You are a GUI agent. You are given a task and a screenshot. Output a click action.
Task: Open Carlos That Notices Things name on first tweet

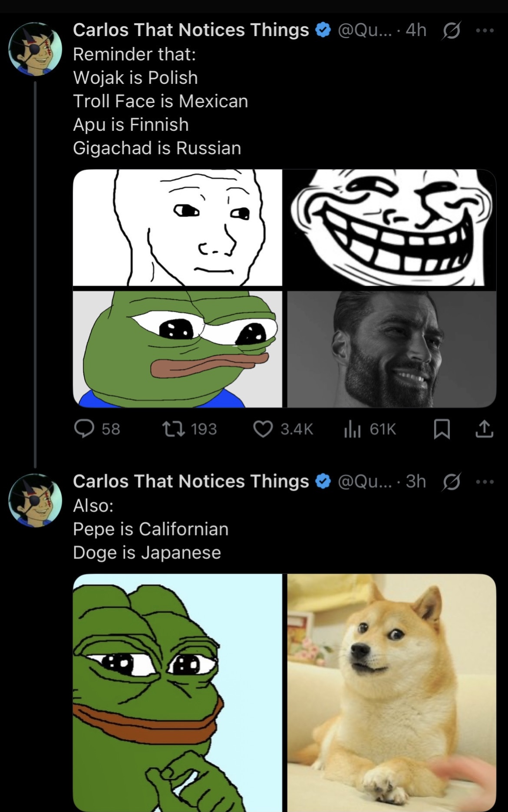click(191, 30)
